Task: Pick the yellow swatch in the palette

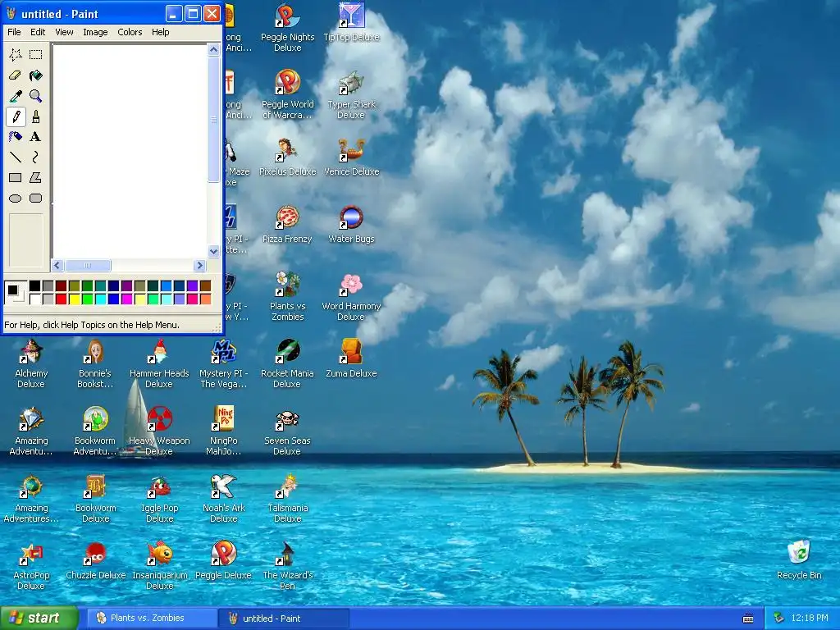Action: (x=75, y=299)
